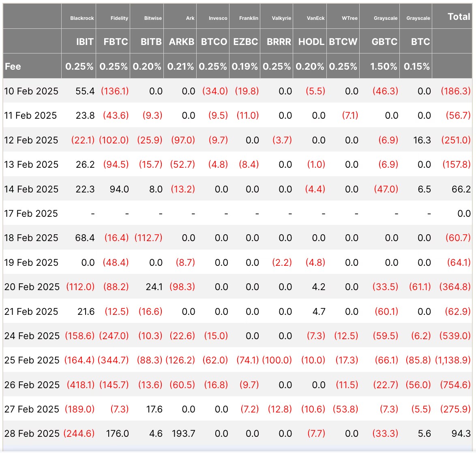
Task: Click the 10 Feb 2025 date label
Action: (31, 91)
